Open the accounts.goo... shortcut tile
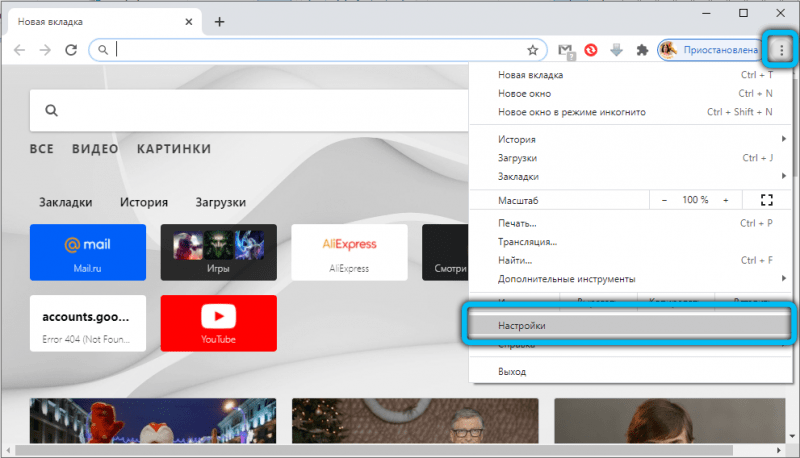 88,323
